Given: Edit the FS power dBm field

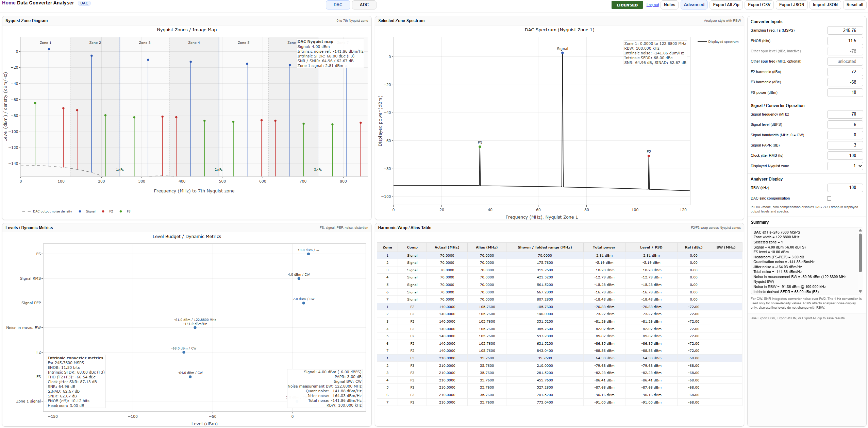Looking at the screenshot, I should [x=845, y=92].
